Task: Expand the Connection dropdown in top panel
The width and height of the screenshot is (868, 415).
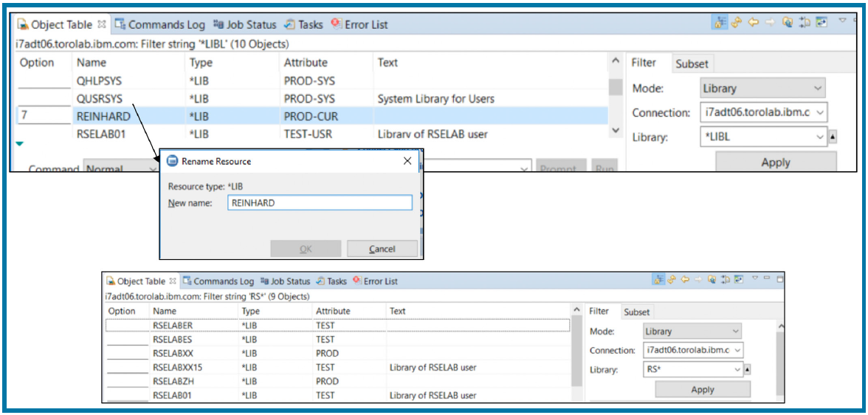Action: [762, 113]
